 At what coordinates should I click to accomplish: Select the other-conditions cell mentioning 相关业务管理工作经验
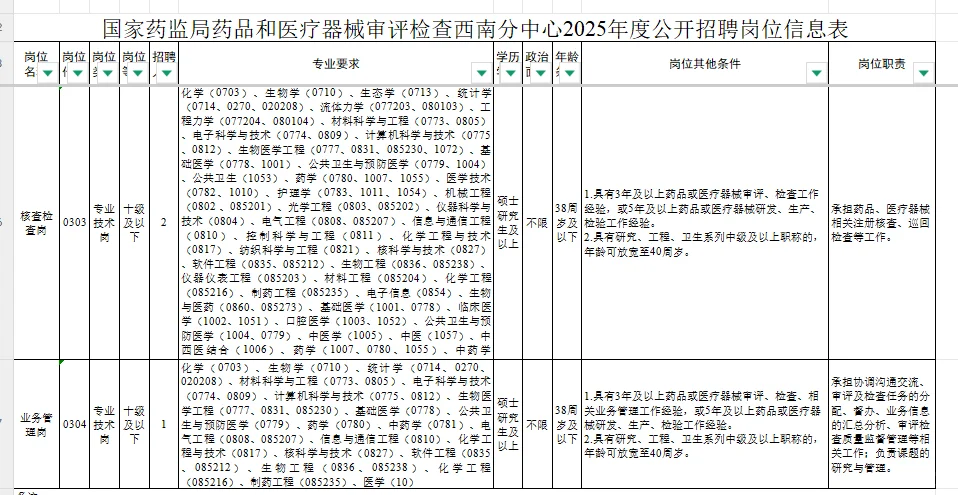[705, 424]
